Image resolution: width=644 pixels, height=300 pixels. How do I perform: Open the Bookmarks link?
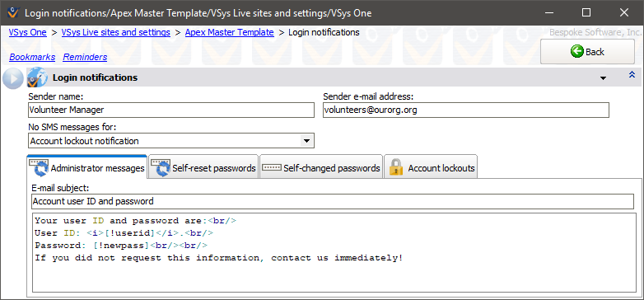[x=32, y=57]
